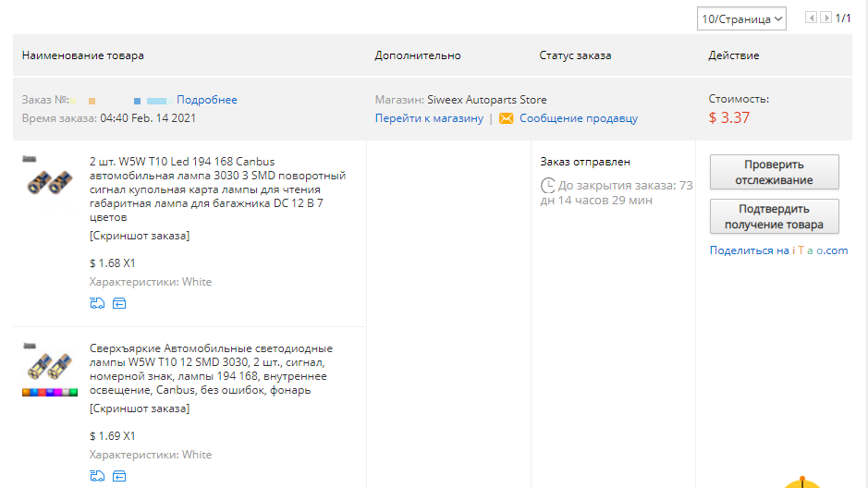This screenshot has width=868, height=488.
Task: Select page indicator 1/1
Action: click(x=843, y=18)
